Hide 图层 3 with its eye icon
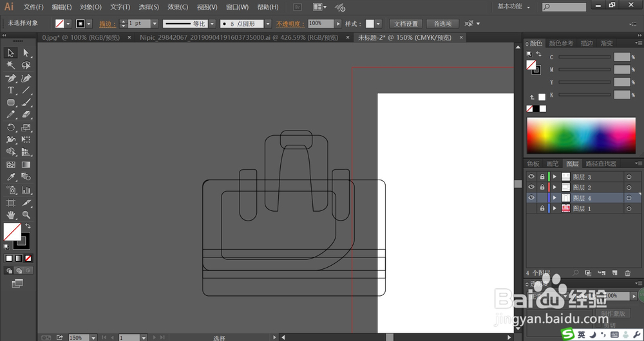This screenshot has height=341, width=644. [x=531, y=176]
